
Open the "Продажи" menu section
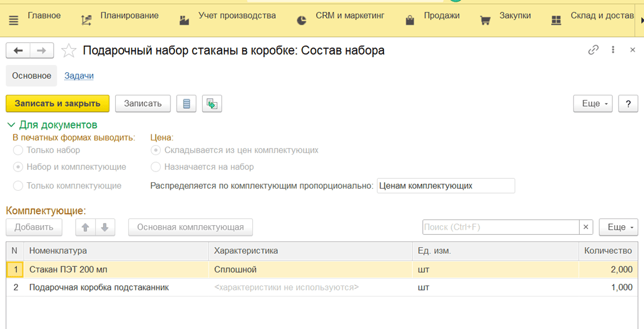441,16
